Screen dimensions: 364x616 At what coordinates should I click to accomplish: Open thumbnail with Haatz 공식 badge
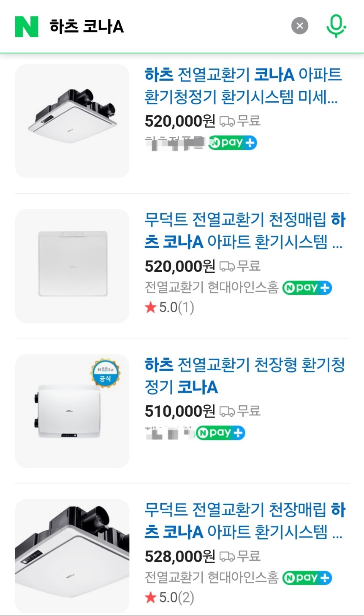coord(72,411)
